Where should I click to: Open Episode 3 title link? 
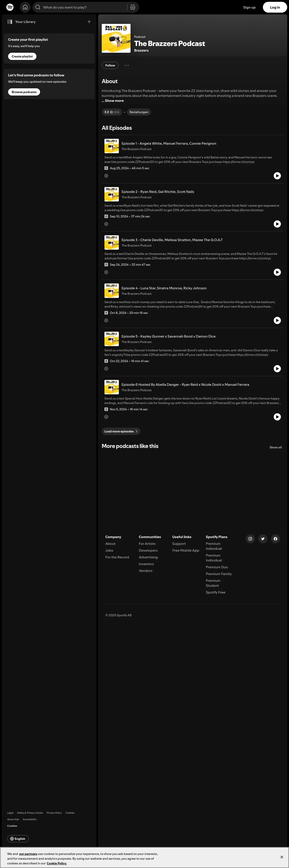point(172,240)
